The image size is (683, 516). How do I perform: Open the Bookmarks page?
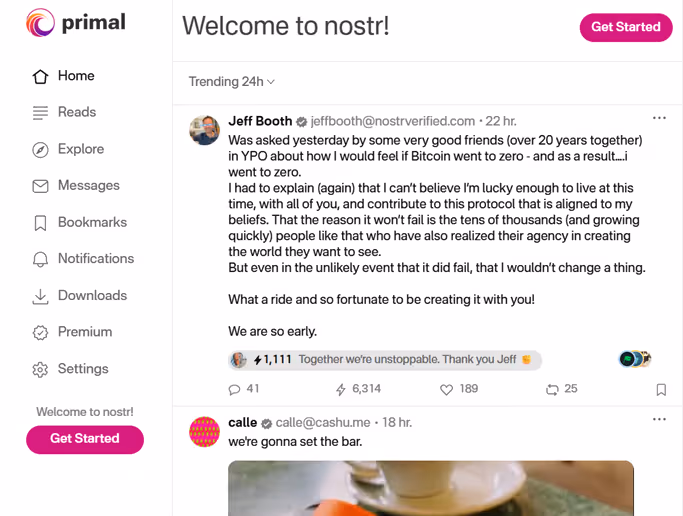tap(80, 223)
